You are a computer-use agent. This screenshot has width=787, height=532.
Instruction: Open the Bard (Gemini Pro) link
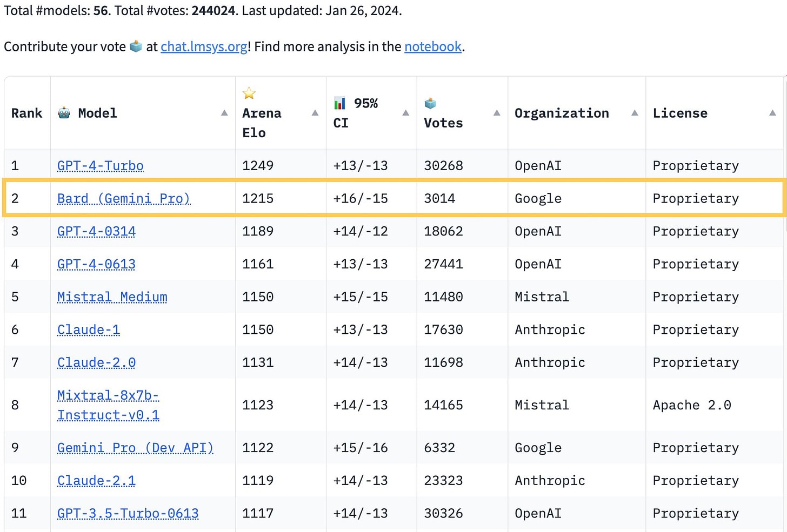pyautogui.click(x=124, y=199)
